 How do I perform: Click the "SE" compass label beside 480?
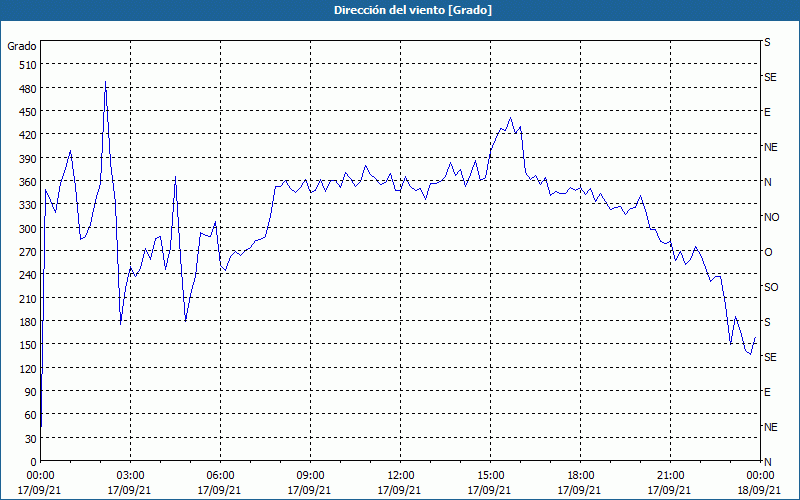tap(770, 78)
